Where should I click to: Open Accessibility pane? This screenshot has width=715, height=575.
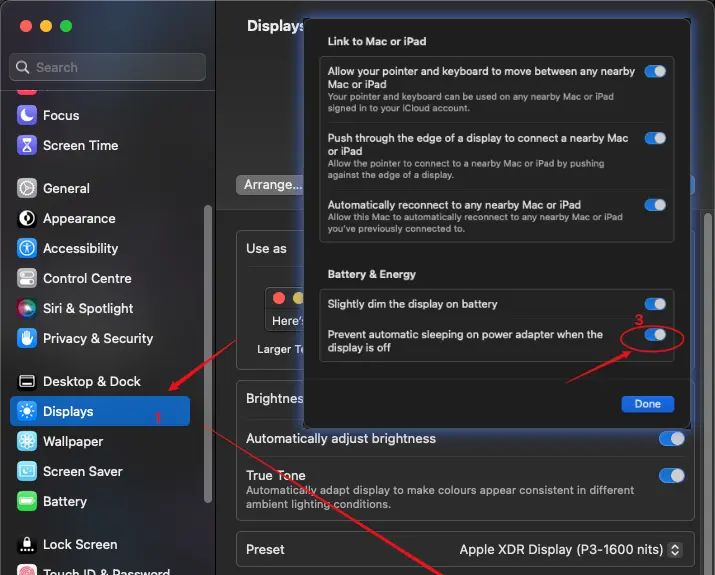pos(100,248)
